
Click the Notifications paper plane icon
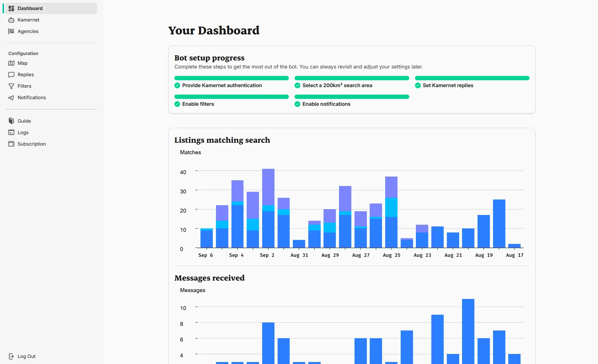click(x=11, y=98)
